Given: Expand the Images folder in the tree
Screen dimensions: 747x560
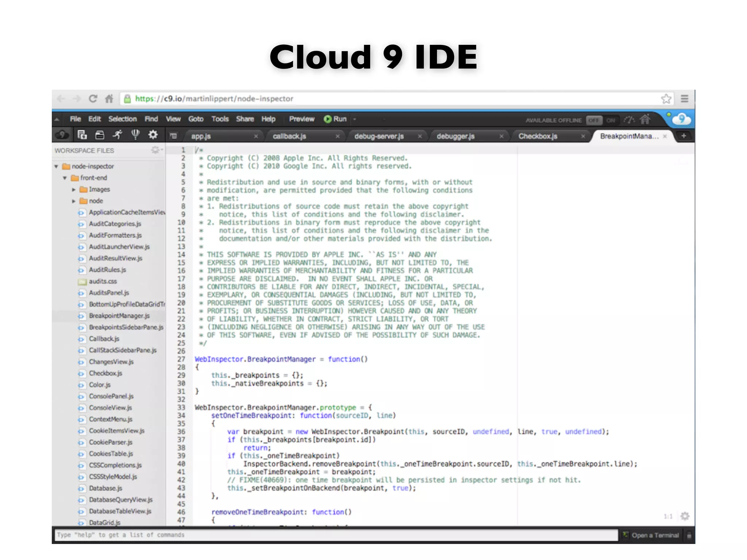Looking at the screenshot, I should 74,190.
